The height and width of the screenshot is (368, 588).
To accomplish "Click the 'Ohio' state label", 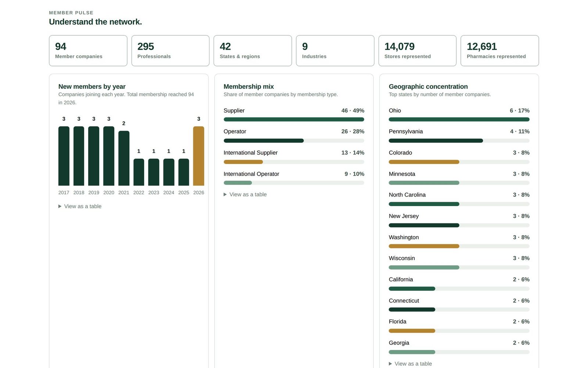I will point(395,110).
